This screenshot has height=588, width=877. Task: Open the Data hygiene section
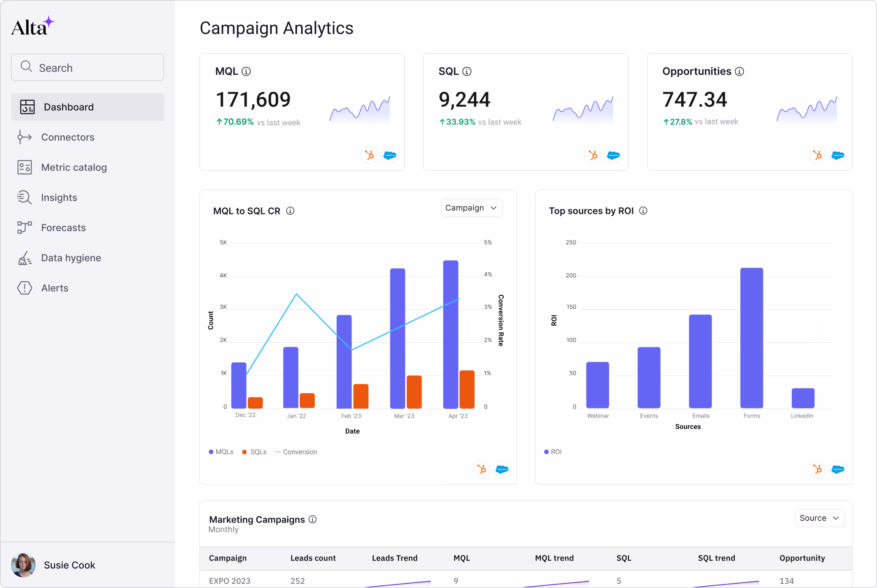click(x=70, y=257)
